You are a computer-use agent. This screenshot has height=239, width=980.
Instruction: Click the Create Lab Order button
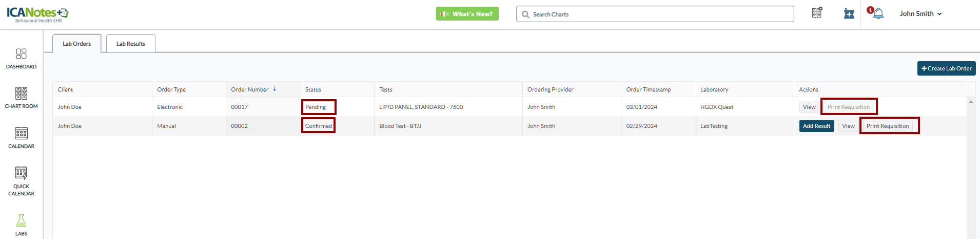tap(946, 68)
